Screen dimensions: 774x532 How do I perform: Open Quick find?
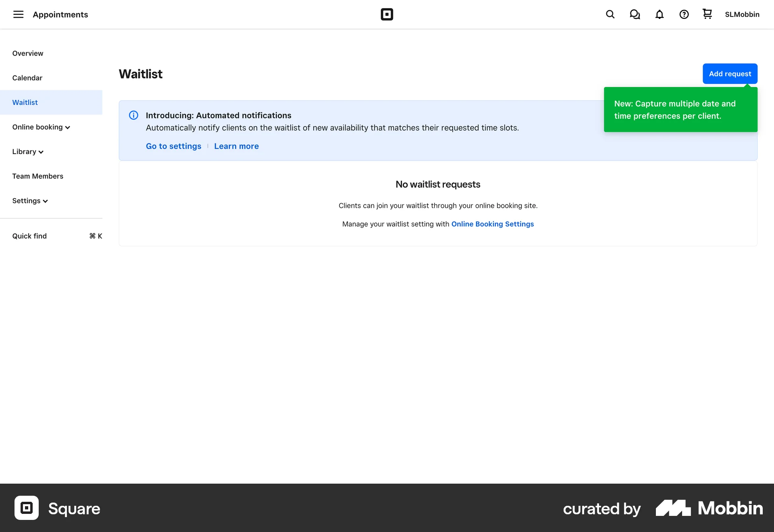29,236
